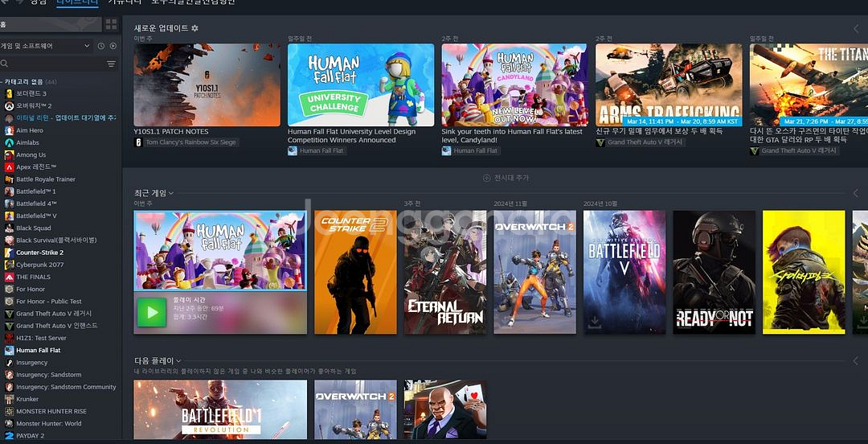Click the 오버워치 2 logo icon in sidebar
Screen dimensions: 868x444
click(x=9, y=106)
